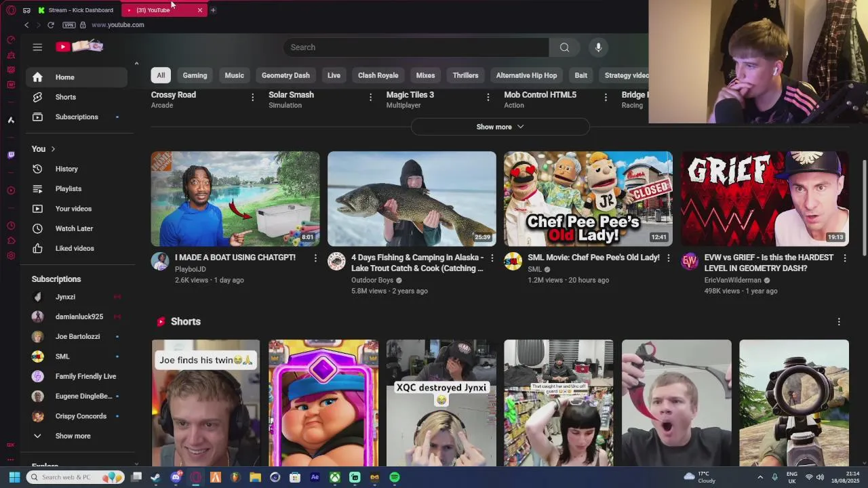Open Outdoor Boys channel link
Image resolution: width=868 pixels, height=488 pixels.
(372, 280)
